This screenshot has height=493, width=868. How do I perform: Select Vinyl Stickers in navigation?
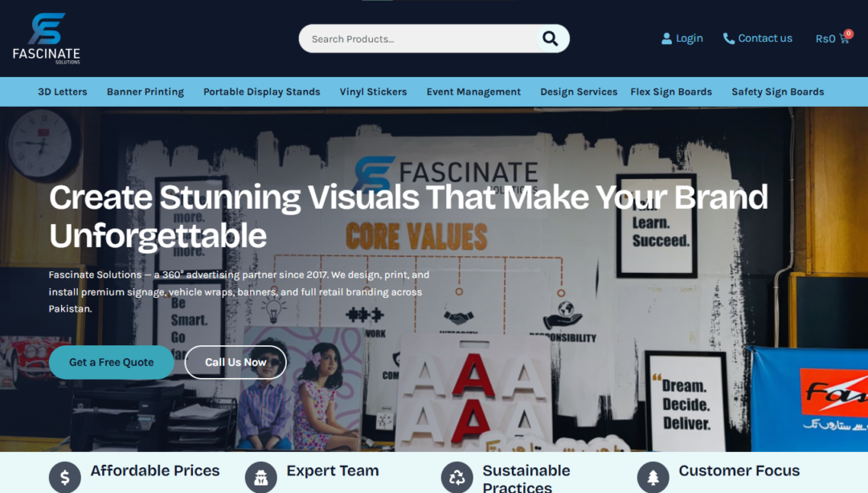(373, 92)
